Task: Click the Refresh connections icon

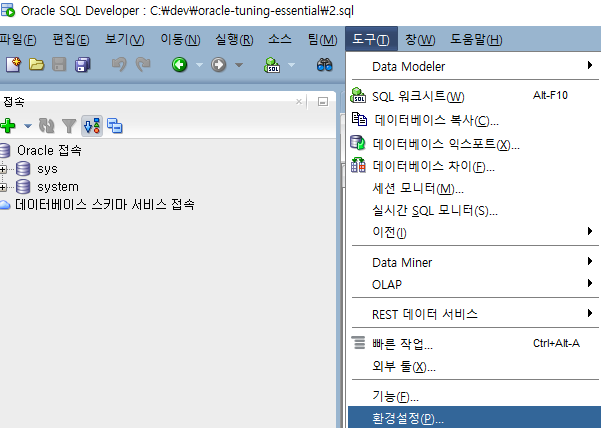Action: tap(46, 126)
